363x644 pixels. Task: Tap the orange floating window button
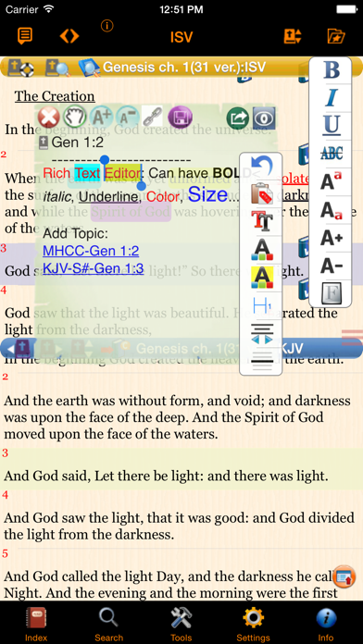[x=344, y=577]
